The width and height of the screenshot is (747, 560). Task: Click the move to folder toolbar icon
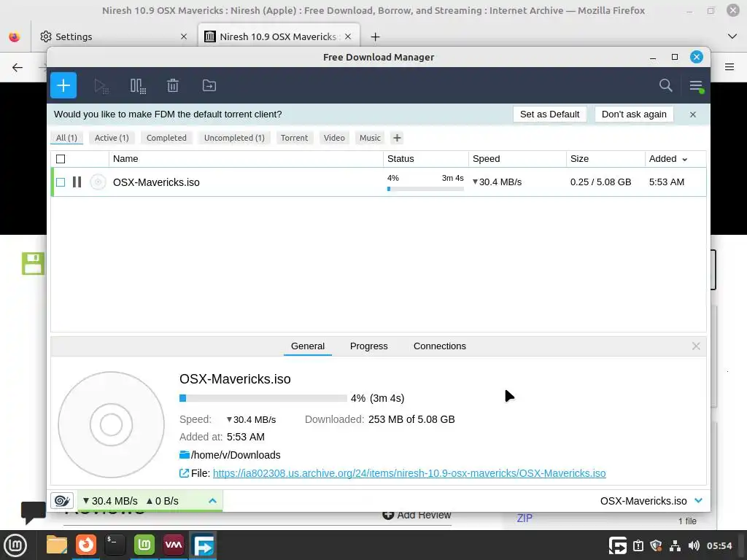tap(209, 86)
